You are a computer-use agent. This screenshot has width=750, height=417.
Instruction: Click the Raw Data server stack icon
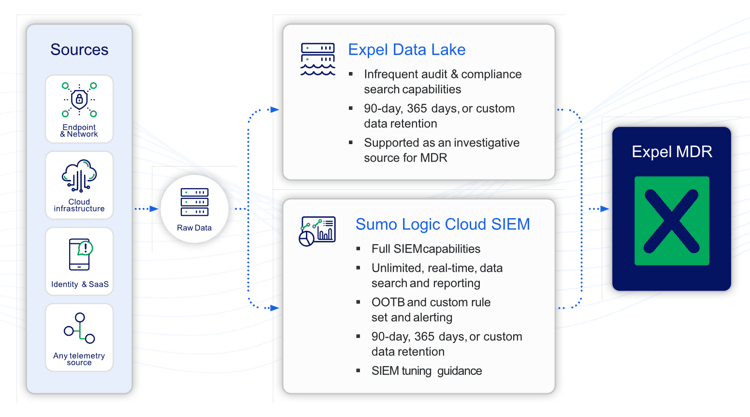pyautogui.click(x=194, y=202)
